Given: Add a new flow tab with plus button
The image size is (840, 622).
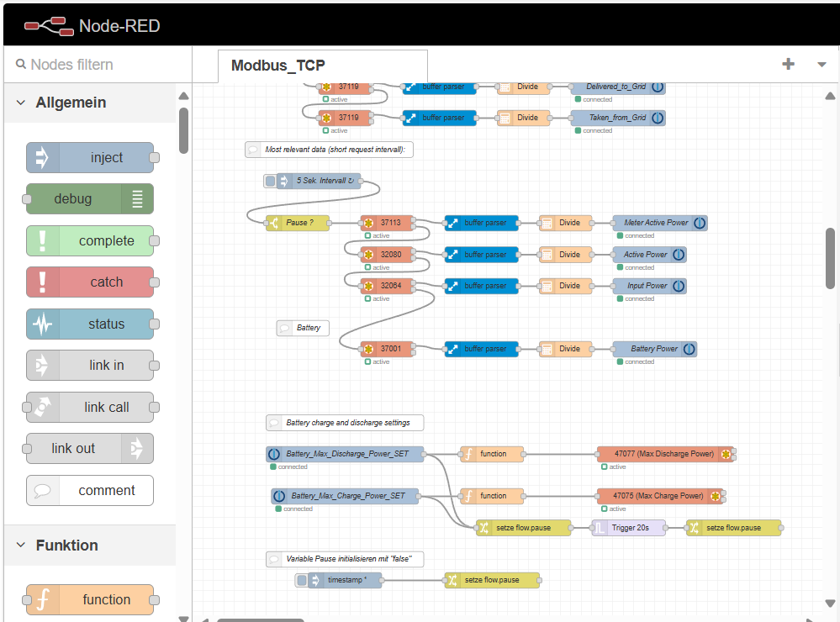Looking at the screenshot, I should 788,64.
